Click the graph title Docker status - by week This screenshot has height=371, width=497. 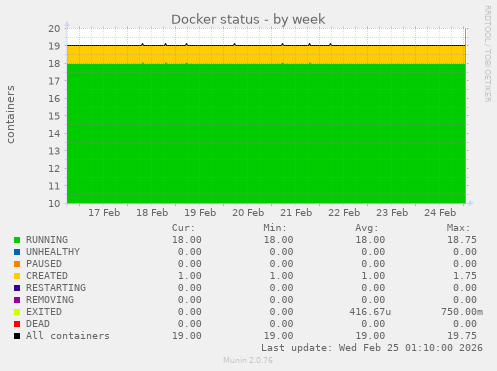(248, 19)
